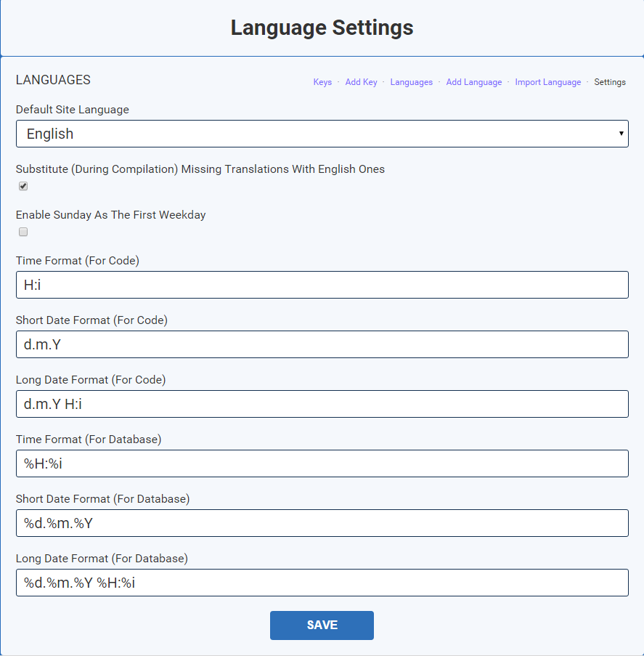
Task: Open the Keys tab link
Action: click(322, 82)
